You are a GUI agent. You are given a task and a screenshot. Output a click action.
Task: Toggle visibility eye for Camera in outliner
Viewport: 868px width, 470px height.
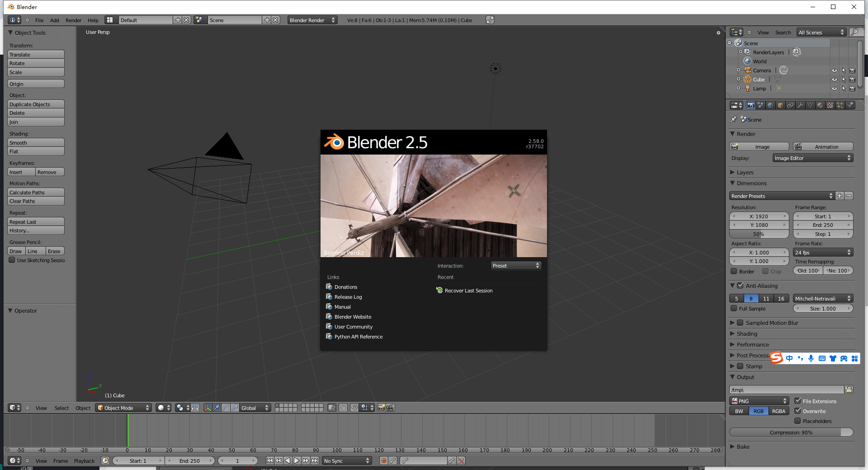(835, 70)
